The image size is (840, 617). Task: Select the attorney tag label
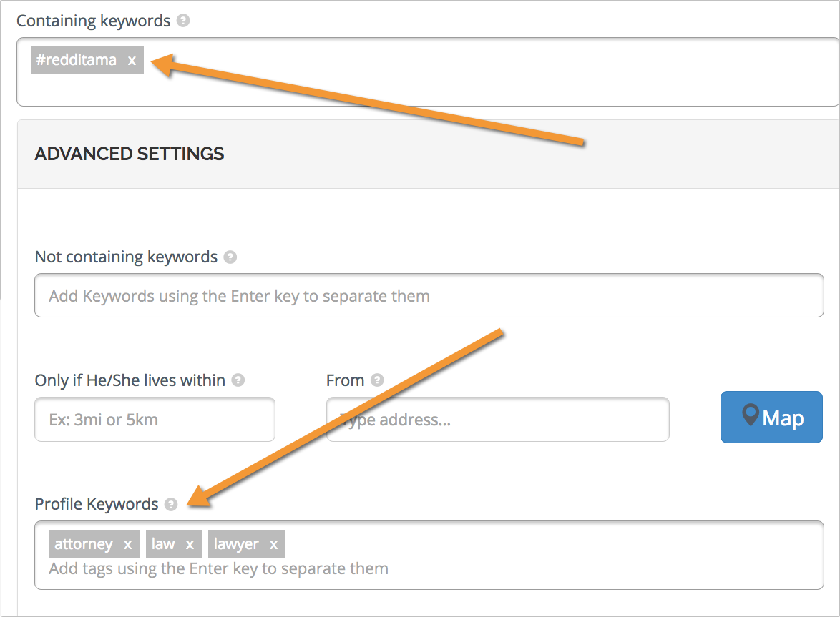coord(84,543)
